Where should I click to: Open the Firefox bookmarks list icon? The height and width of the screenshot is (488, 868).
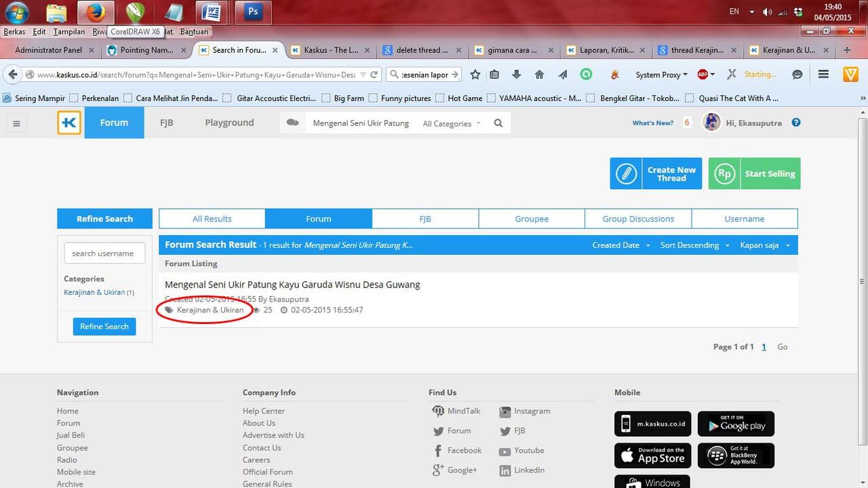[494, 75]
